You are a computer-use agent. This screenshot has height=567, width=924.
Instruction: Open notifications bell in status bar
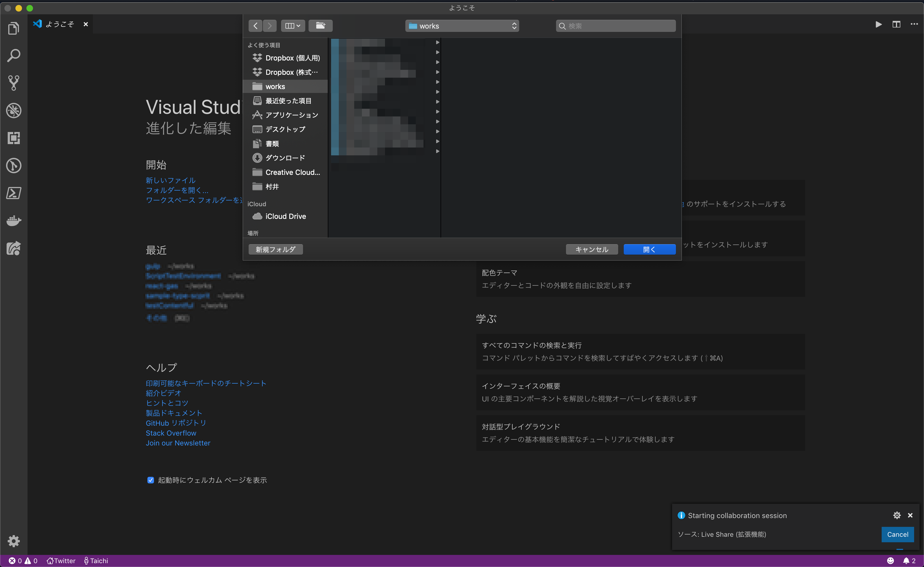[909, 561]
